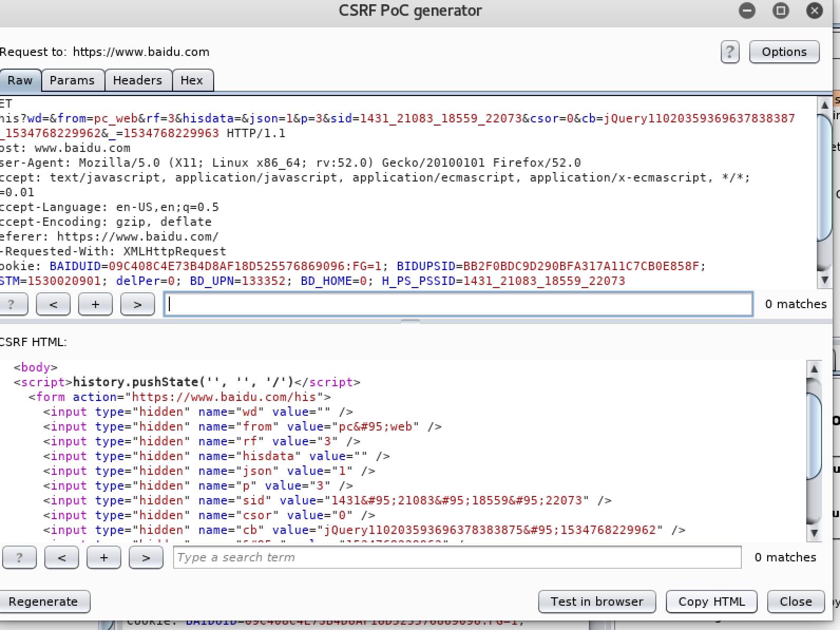Click the Close button at bottom
840x630 pixels.
(796, 602)
